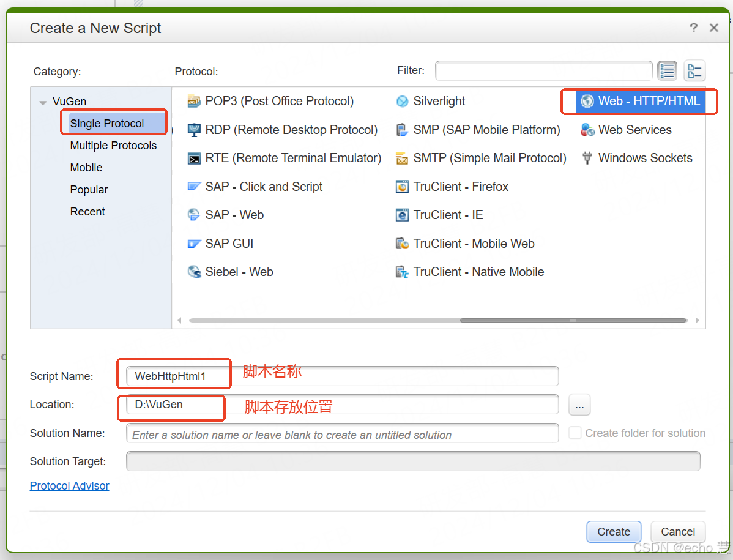This screenshot has height=560, width=733.
Task: Select TruClient - Native Mobile icon
Action: coord(402,272)
